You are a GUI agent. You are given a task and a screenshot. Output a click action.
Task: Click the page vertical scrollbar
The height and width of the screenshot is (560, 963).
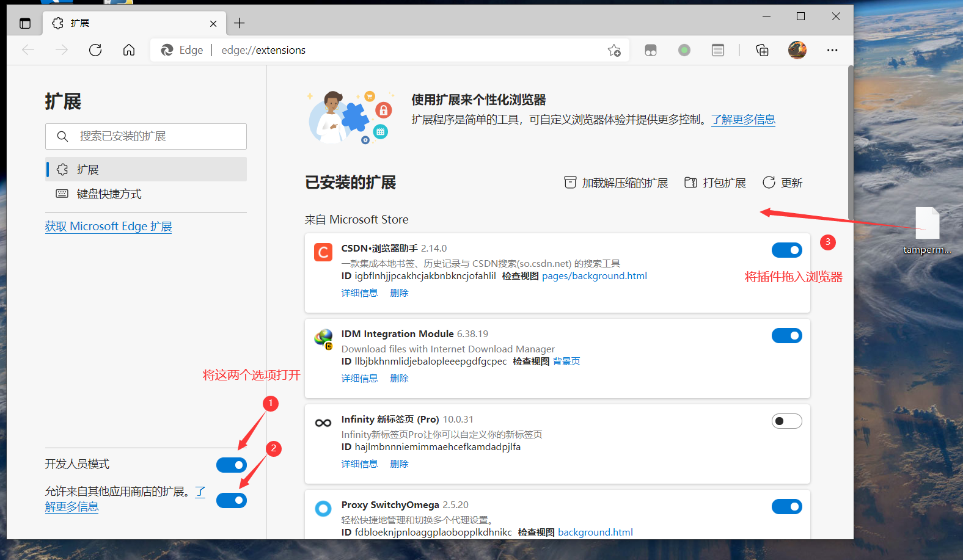click(851, 144)
